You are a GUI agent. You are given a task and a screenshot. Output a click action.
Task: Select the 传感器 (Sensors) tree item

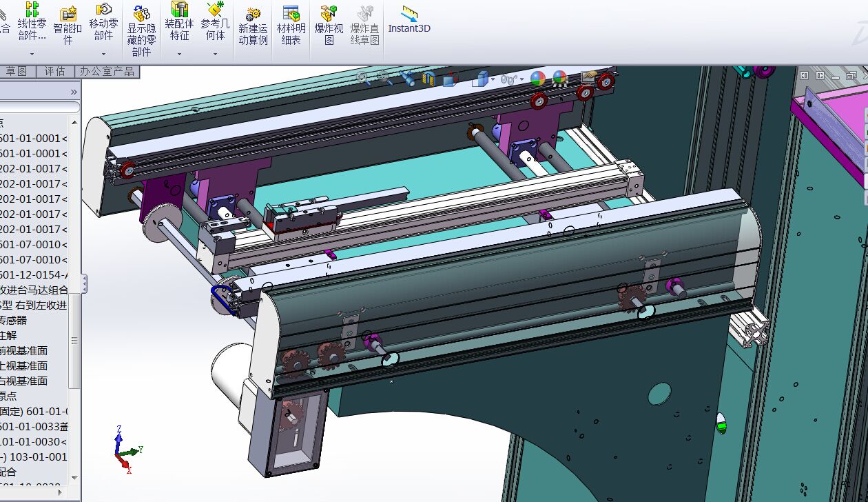[14, 320]
